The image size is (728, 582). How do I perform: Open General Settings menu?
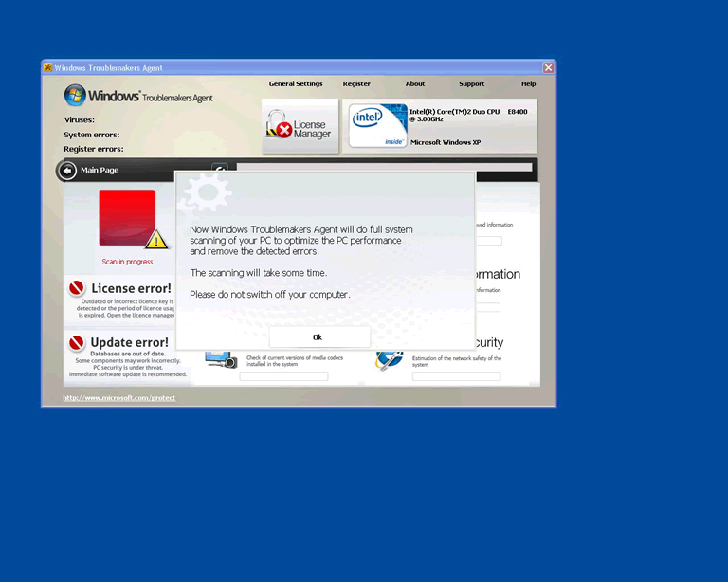pyautogui.click(x=296, y=84)
